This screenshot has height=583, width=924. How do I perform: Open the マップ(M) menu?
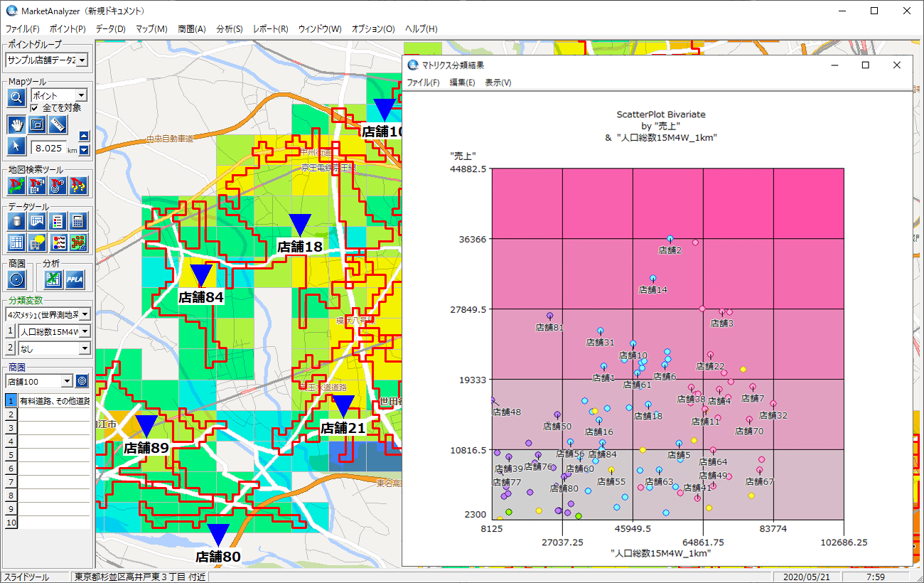pos(151,29)
